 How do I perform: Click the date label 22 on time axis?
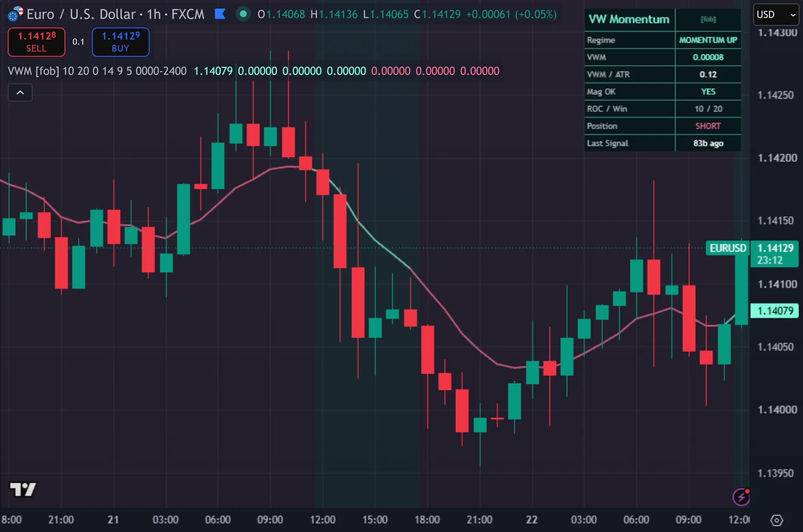tap(532, 520)
